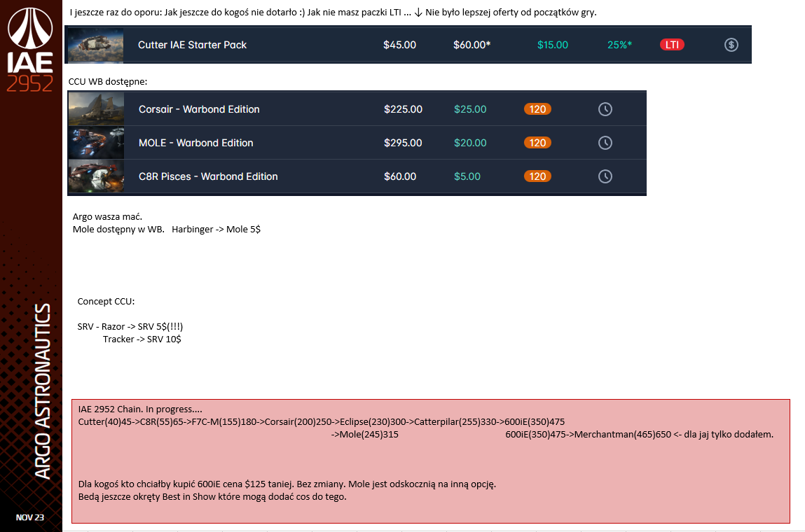Image resolution: width=805 pixels, height=532 pixels.
Task: Click the $225.00 Corsair price
Action: tap(403, 109)
